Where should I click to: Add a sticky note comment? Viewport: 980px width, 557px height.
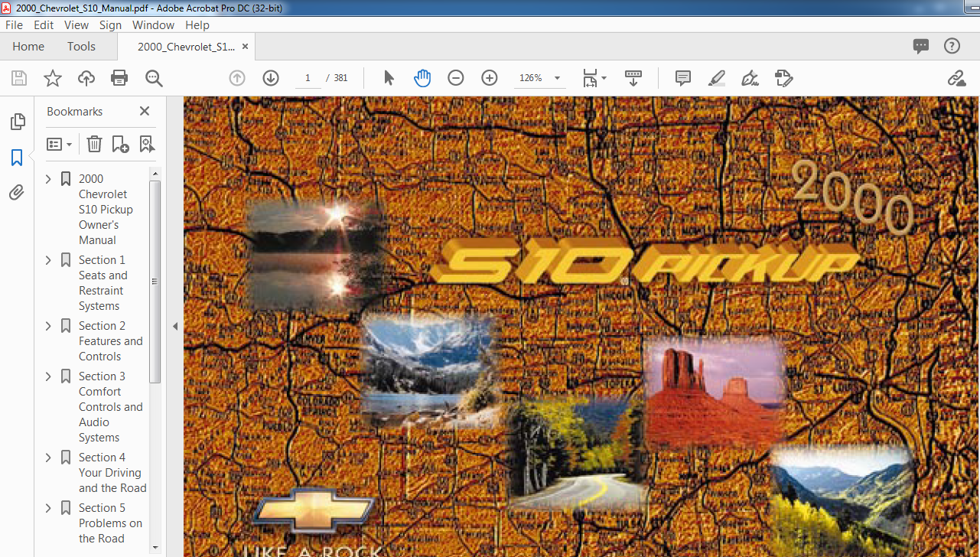(683, 78)
